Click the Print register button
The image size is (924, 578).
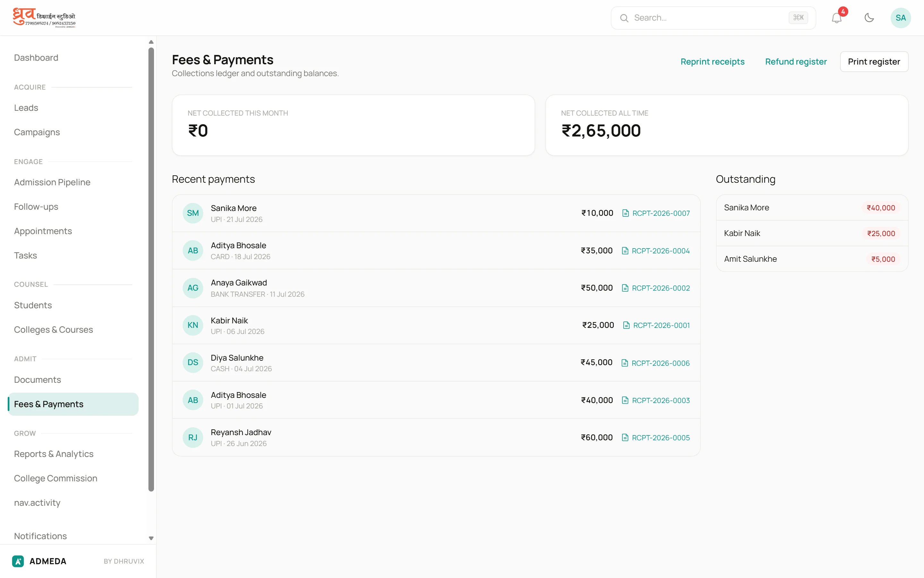point(874,62)
